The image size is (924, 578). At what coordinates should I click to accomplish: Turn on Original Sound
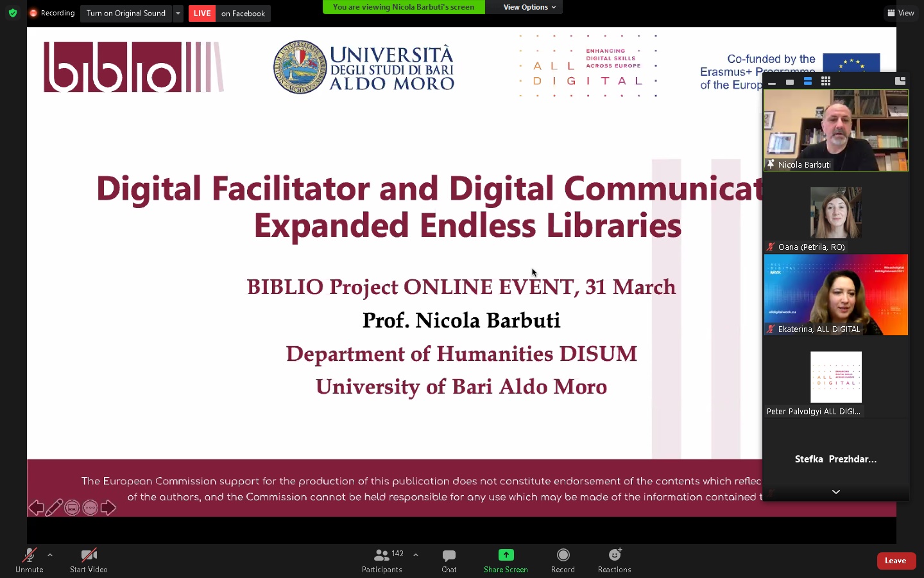pos(126,13)
